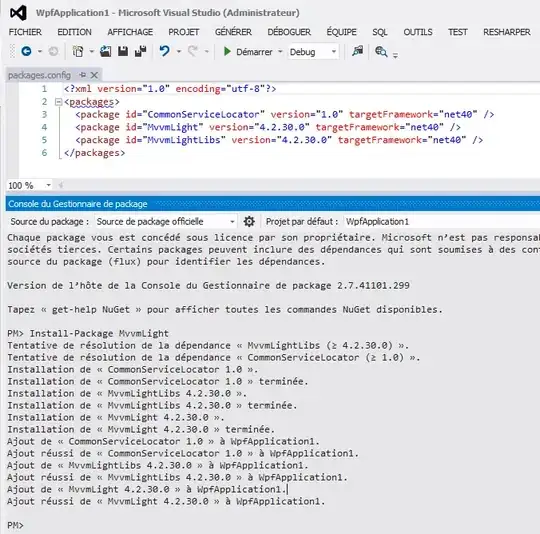Open the EDITION menu
Image resolution: width=540 pixels, height=534 pixels.
(x=74, y=32)
